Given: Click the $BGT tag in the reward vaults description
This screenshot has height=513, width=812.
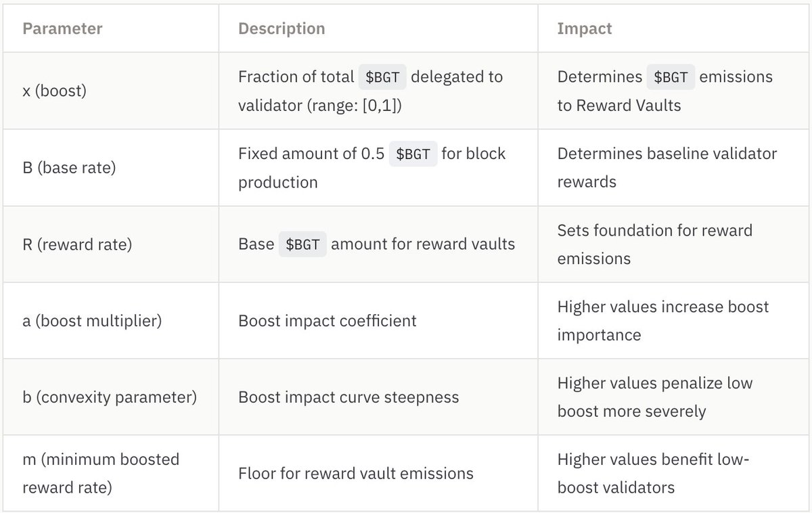Looking at the screenshot, I should coord(302,244).
